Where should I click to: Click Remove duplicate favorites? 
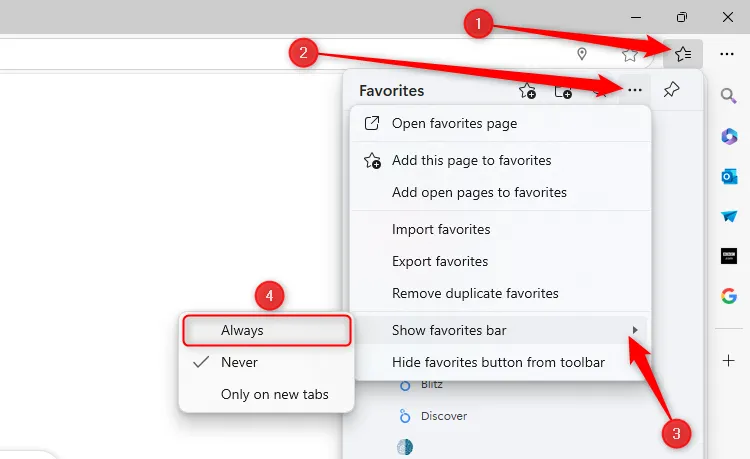(475, 294)
